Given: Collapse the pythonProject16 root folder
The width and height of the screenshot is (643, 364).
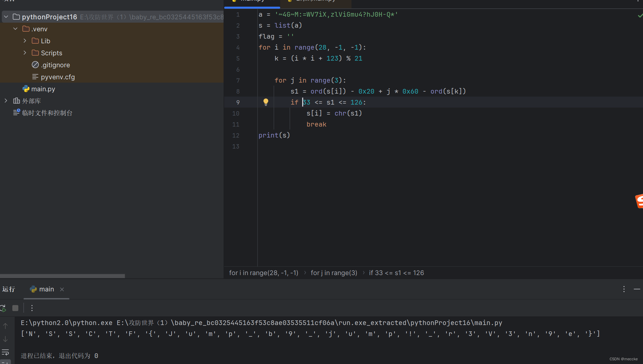Looking at the screenshot, I should [6, 17].
